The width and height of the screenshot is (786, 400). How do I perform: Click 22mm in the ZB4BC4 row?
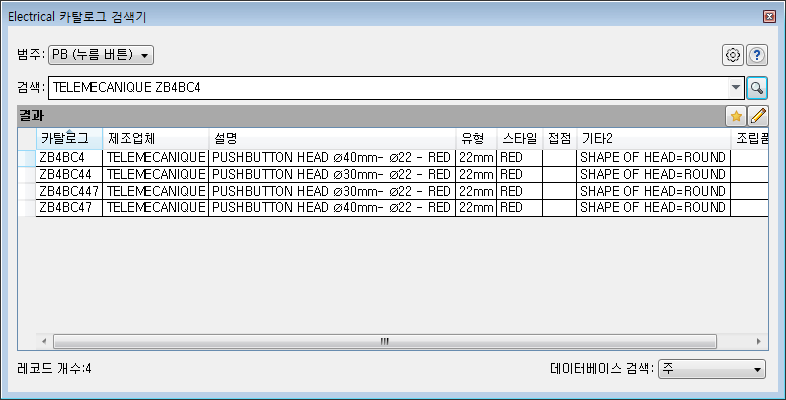(476, 157)
